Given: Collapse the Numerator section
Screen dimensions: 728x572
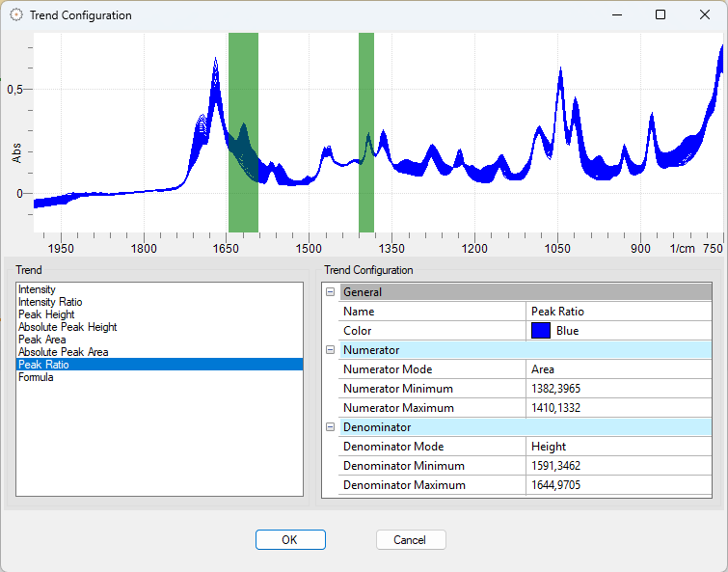Looking at the screenshot, I should pyautogui.click(x=330, y=350).
